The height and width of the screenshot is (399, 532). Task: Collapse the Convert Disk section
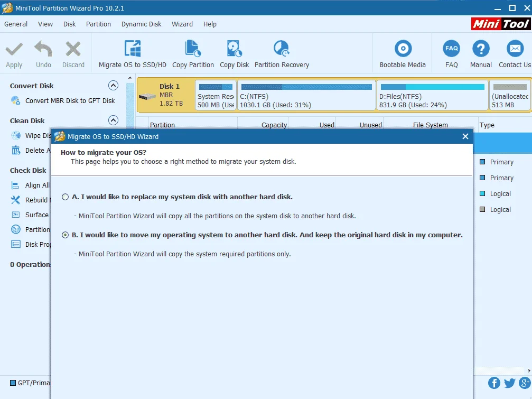tap(113, 86)
